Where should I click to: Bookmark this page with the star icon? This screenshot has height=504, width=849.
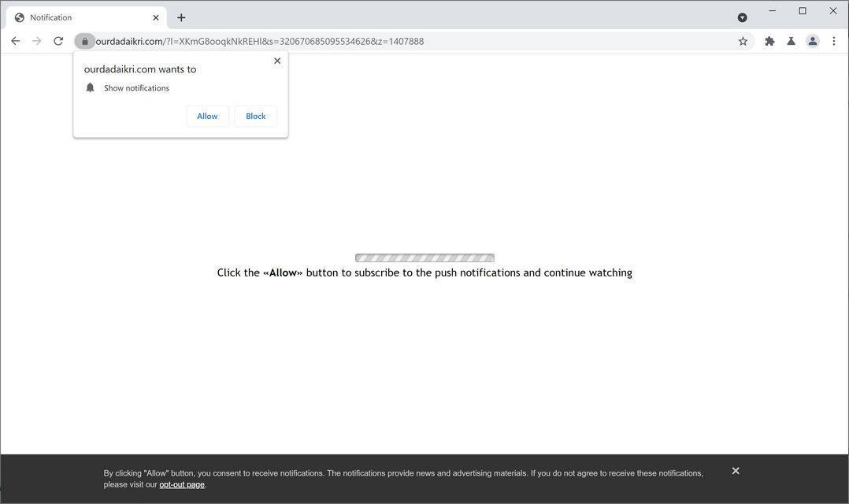[742, 40]
